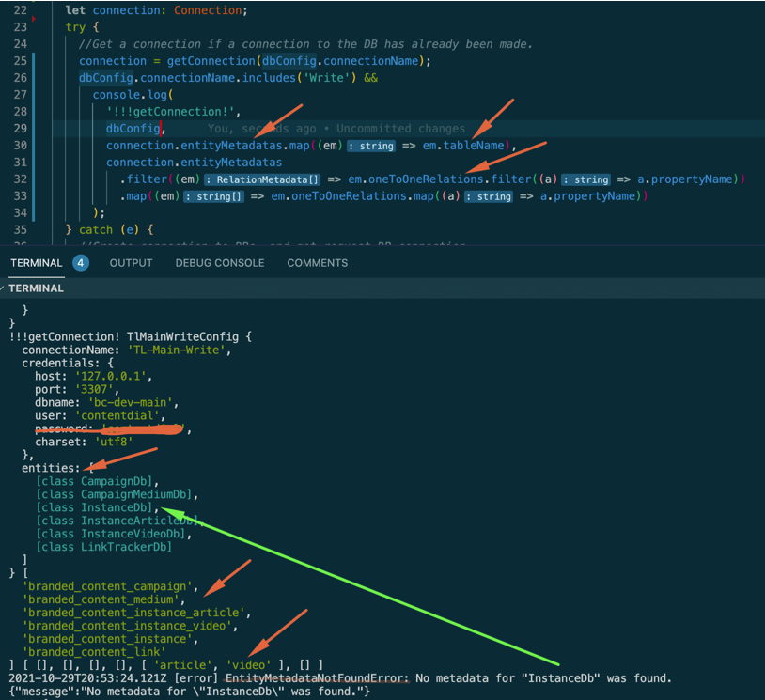Click '.map((em)' on line 33
The image size is (765, 700).
click(149, 196)
